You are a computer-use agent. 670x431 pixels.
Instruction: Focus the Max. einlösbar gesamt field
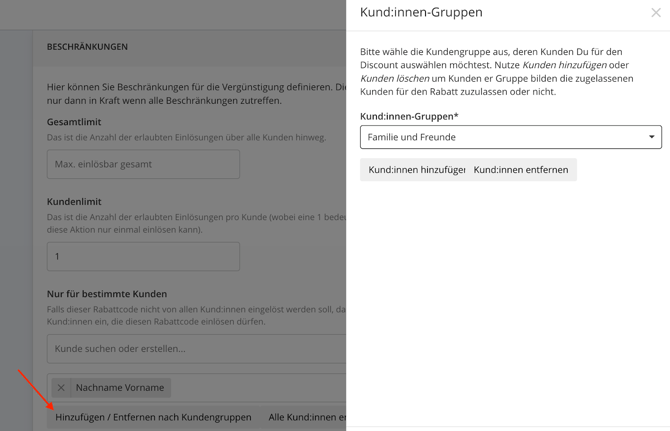pos(143,164)
